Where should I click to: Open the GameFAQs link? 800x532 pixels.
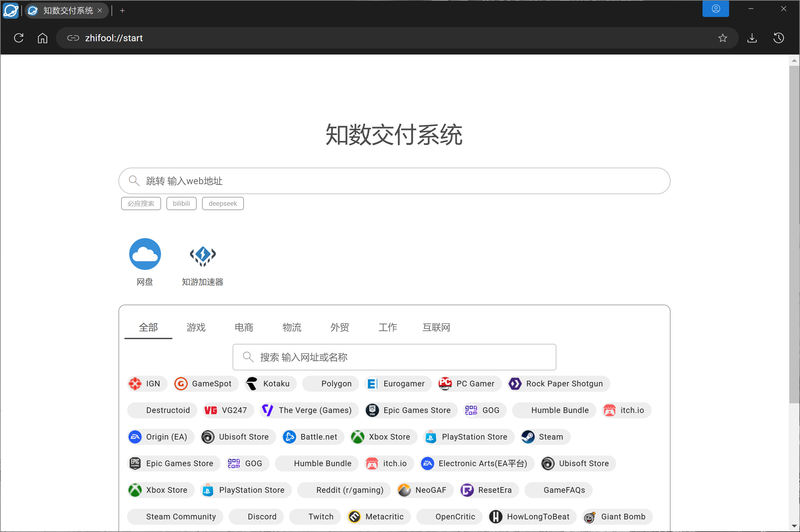(x=558, y=490)
